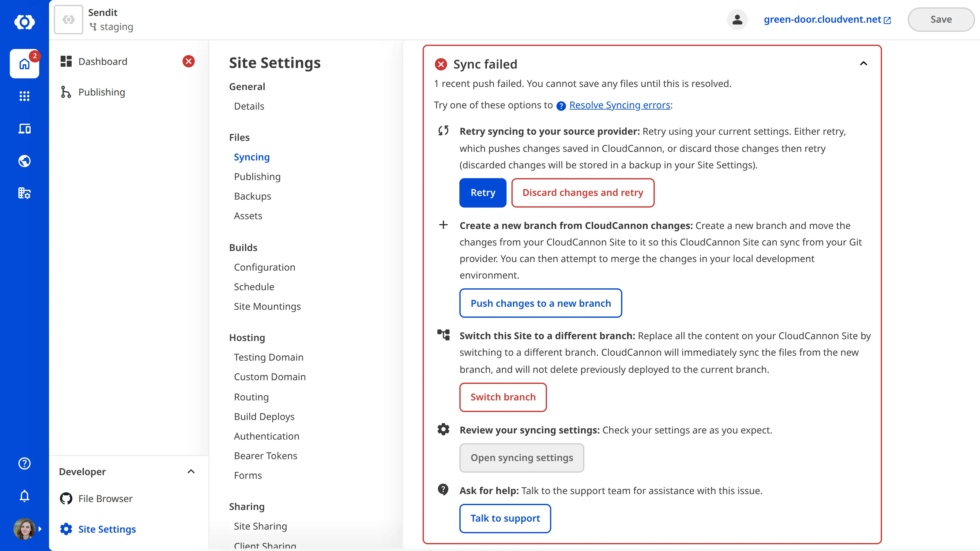This screenshot has height=551, width=980.
Task: Click the gear icon for syncing settings
Action: click(x=443, y=429)
